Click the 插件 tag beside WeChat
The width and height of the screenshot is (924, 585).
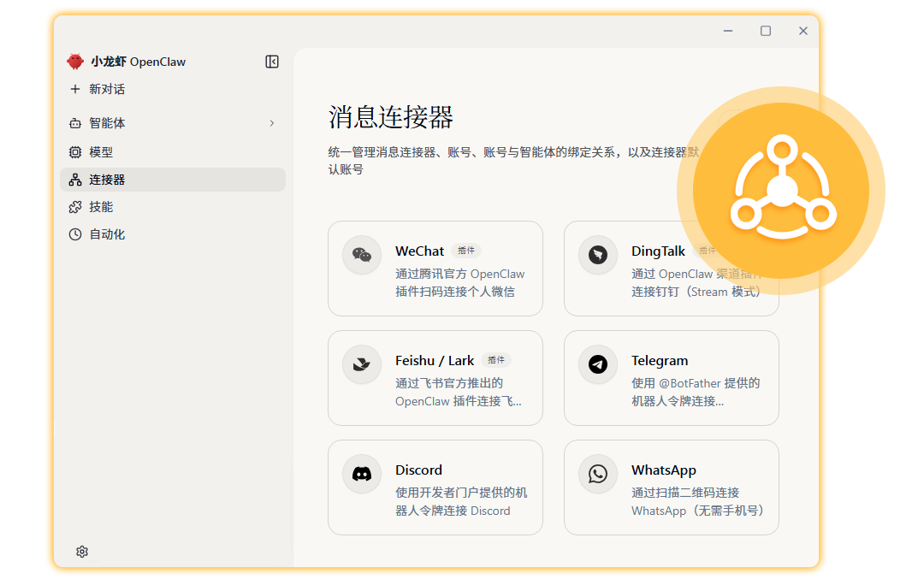coord(466,251)
